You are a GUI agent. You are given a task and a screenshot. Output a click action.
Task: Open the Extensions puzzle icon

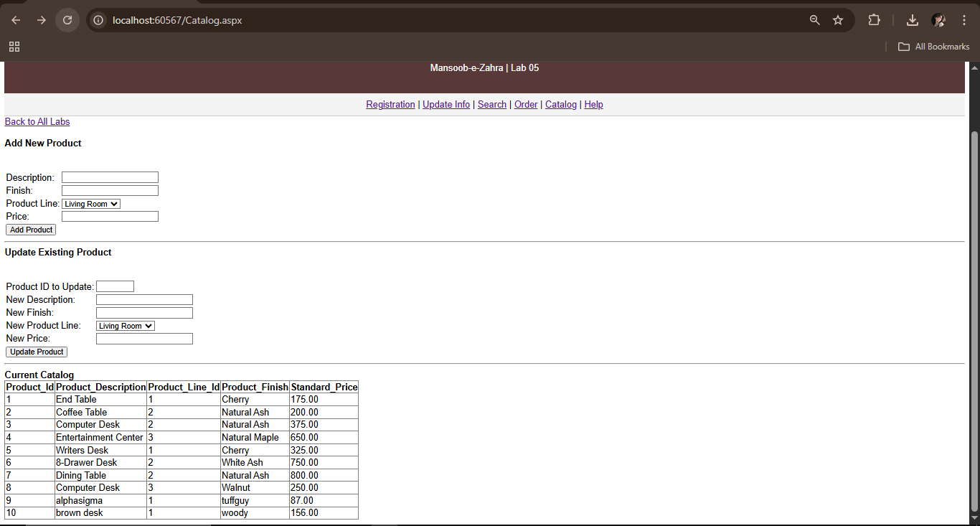click(874, 20)
